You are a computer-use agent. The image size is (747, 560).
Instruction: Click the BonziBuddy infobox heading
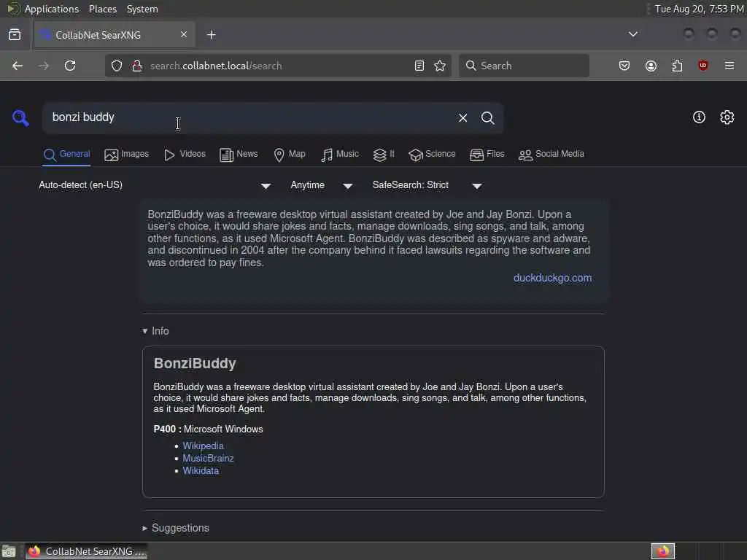[195, 364]
